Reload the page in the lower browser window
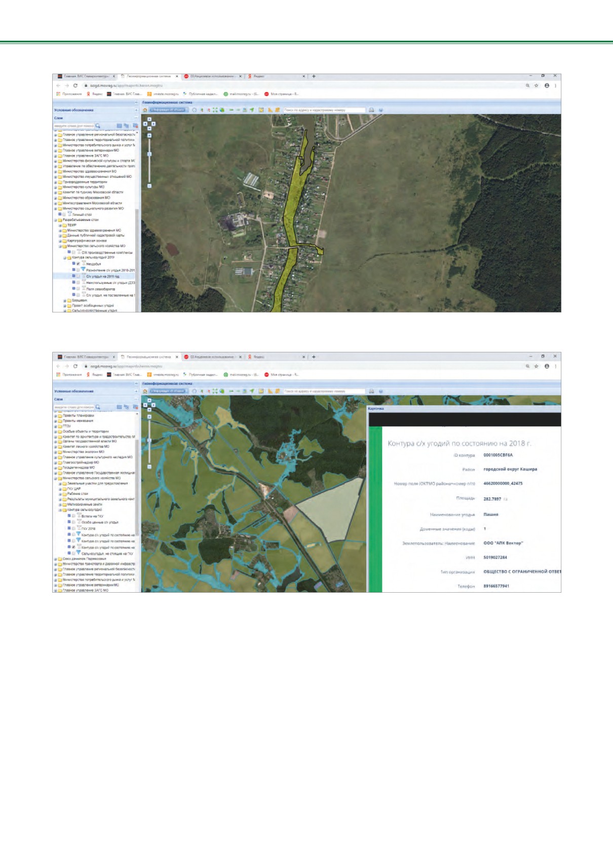The image size is (613, 868). tap(75, 366)
